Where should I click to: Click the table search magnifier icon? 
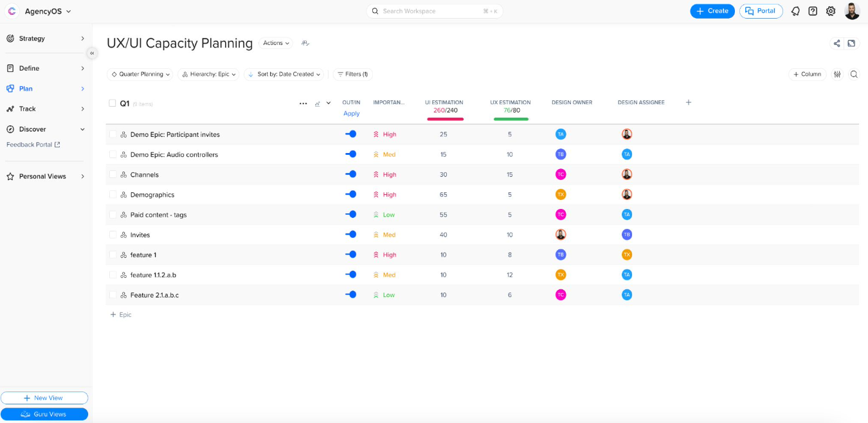coord(854,75)
